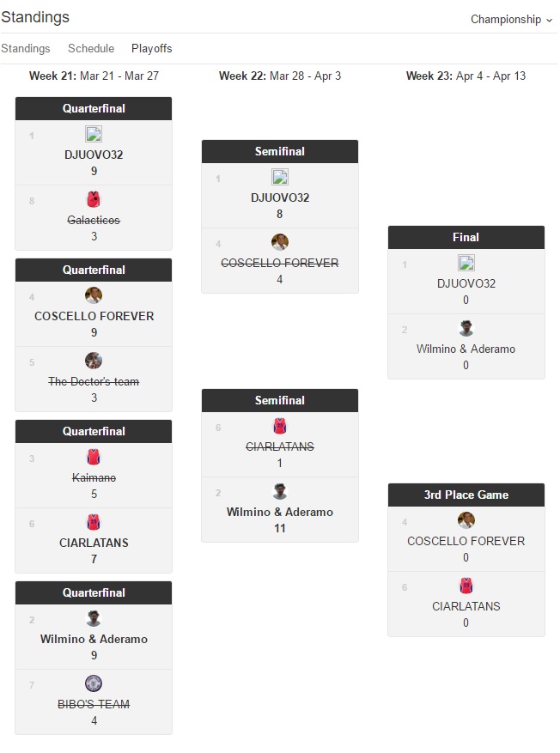
Task: Click CIARLATANS jersey in 3rd Place Game
Action: [x=466, y=586]
